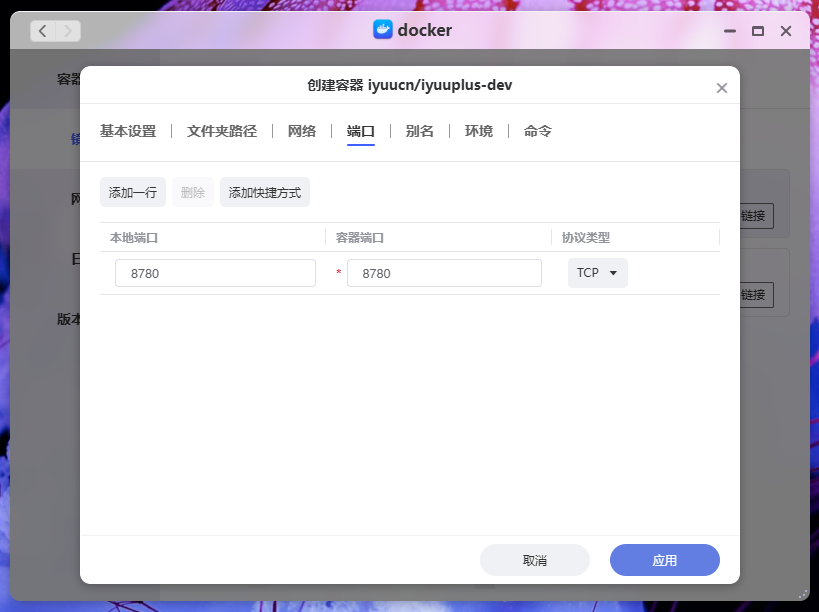The height and width of the screenshot is (612, 819).
Task: Click the 添加快捷方式 button
Action: 265,192
